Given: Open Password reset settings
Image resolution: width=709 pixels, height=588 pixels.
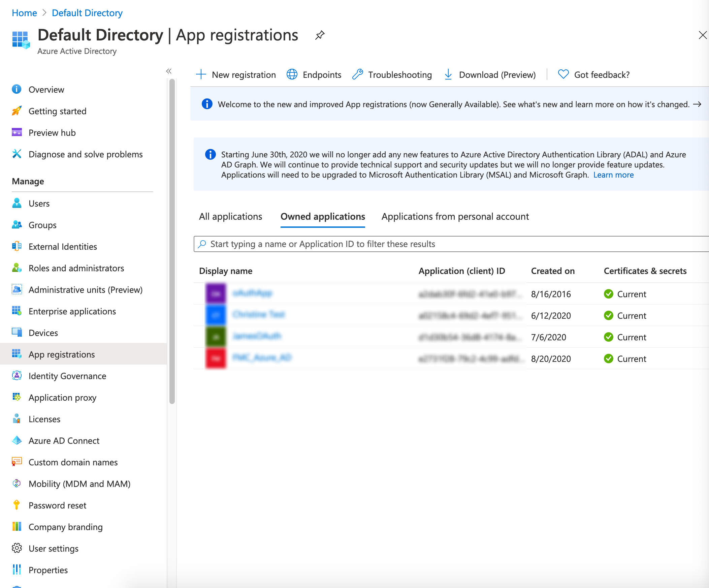Looking at the screenshot, I should point(57,505).
